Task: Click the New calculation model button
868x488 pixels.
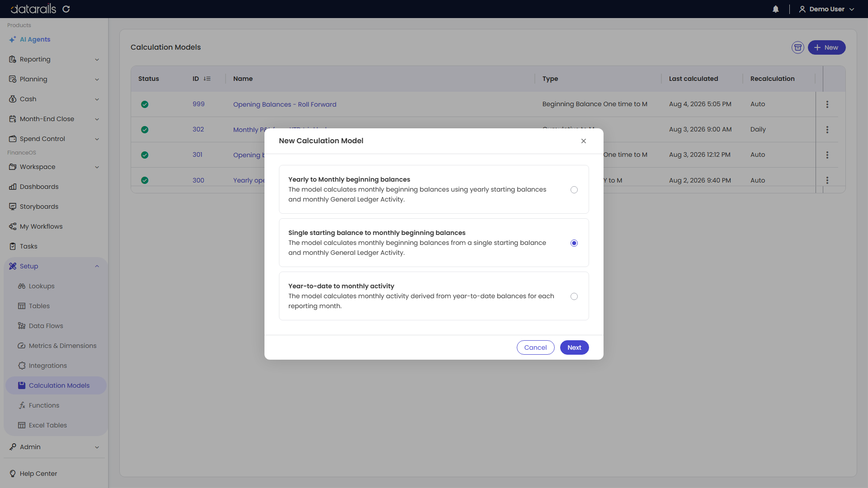Action: point(826,47)
